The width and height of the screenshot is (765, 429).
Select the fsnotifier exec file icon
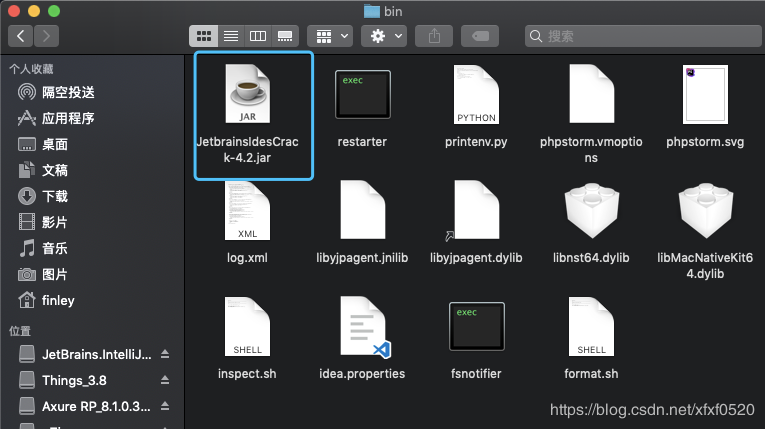point(477,326)
